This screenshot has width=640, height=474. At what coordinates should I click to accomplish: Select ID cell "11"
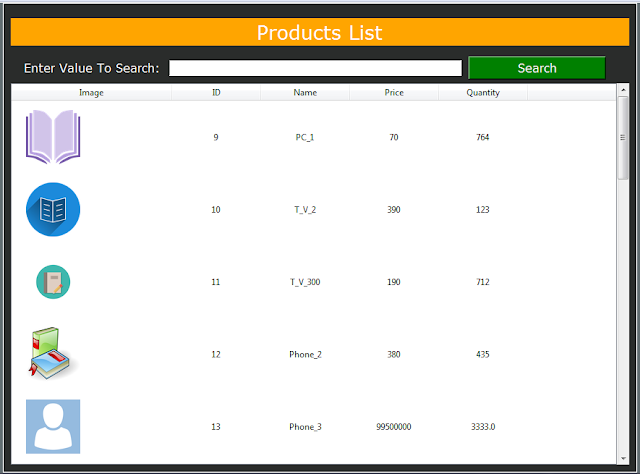click(x=216, y=282)
